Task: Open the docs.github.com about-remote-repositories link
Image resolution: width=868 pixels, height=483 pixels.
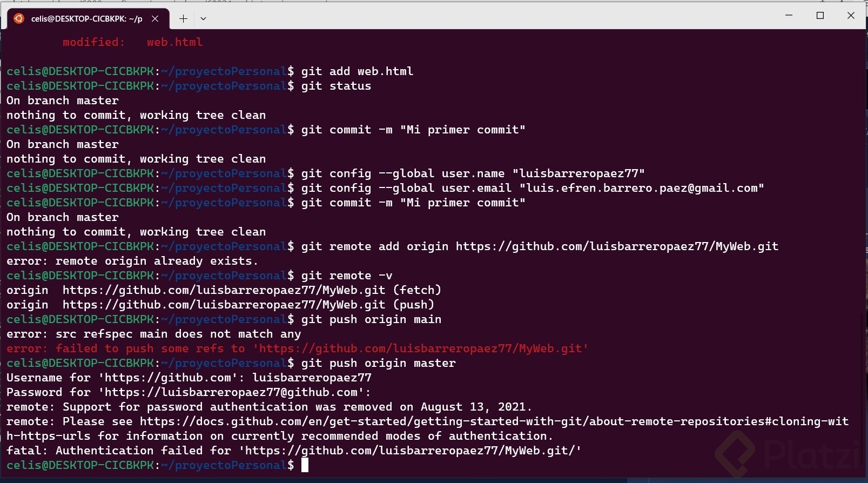Action: pyautogui.click(x=494, y=421)
